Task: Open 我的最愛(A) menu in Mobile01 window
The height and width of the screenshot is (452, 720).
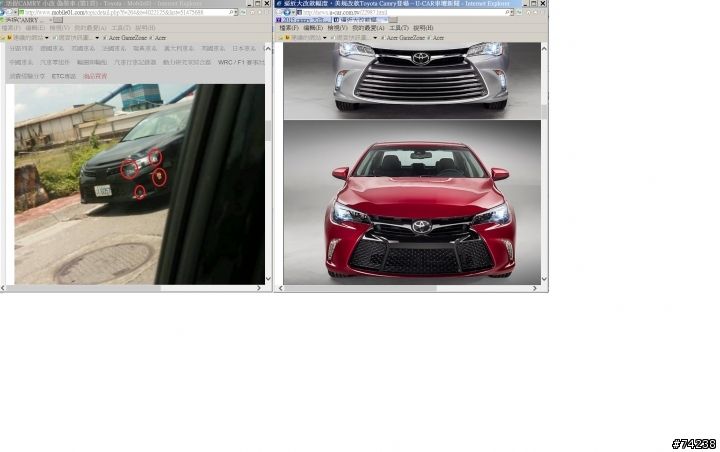Action: [x=90, y=28]
